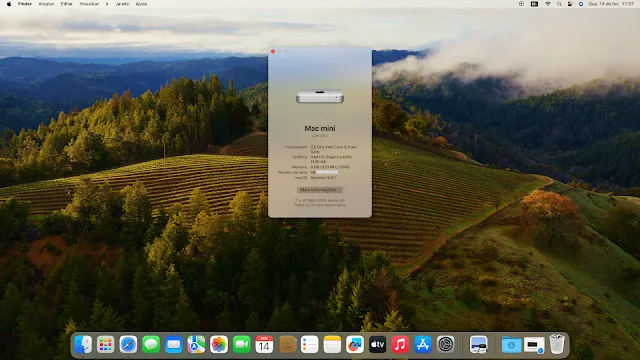
Task: Open the Trash in the Dock
Action: (557, 344)
